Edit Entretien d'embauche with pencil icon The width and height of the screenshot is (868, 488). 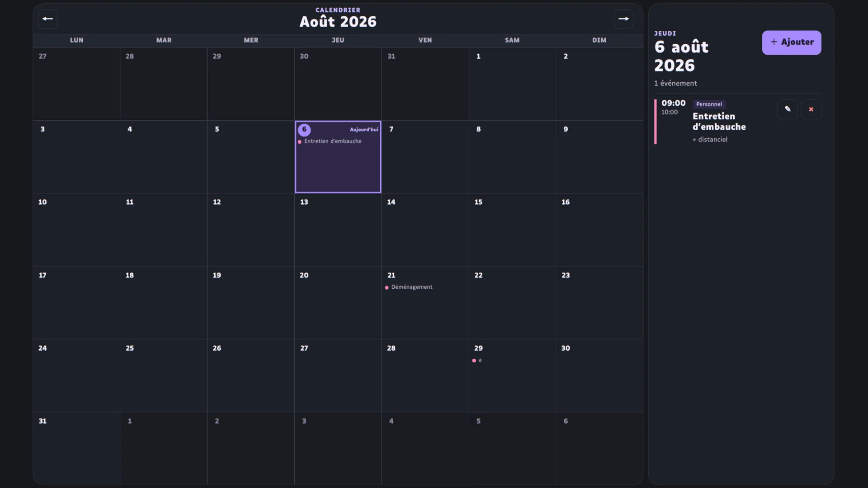[788, 109]
